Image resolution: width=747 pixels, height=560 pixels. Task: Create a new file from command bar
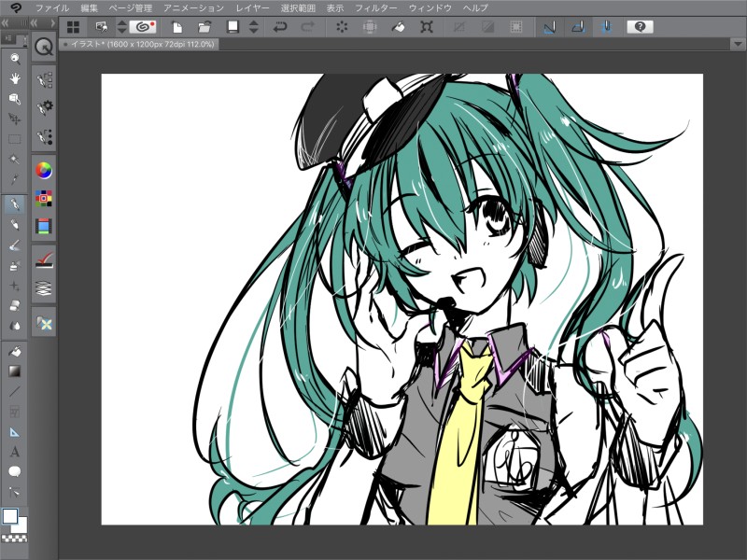(x=176, y=27)
